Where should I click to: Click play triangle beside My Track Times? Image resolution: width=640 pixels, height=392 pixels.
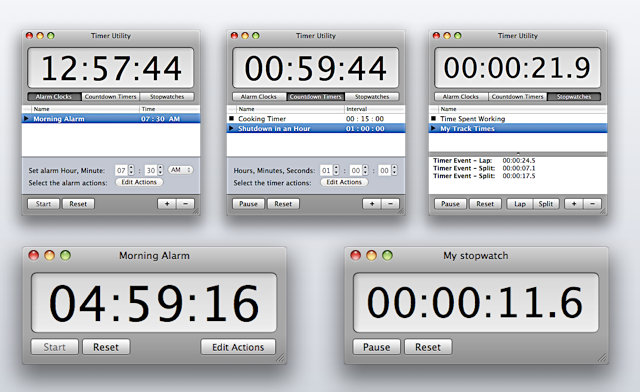tap(433, 128)
